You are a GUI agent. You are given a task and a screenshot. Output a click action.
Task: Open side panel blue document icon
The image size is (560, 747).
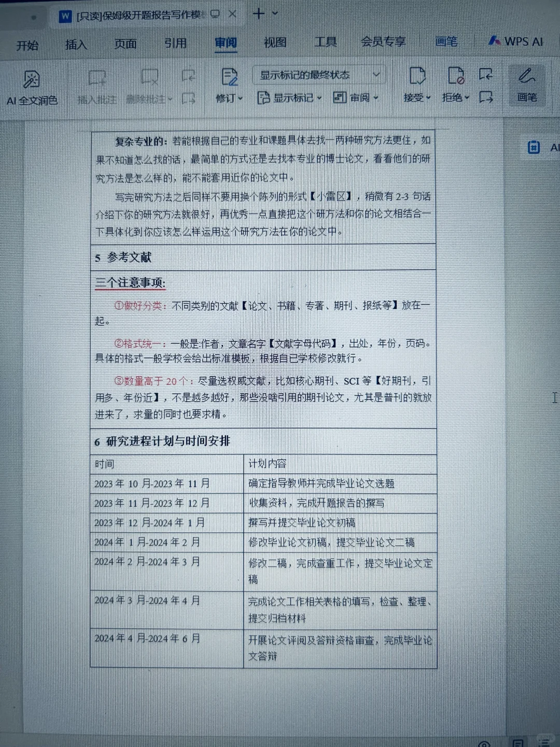(x=534, y=148)
